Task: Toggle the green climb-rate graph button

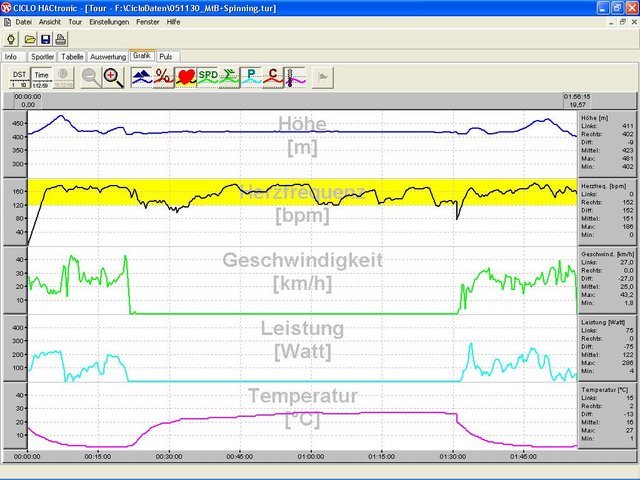Action: (229, 78)
